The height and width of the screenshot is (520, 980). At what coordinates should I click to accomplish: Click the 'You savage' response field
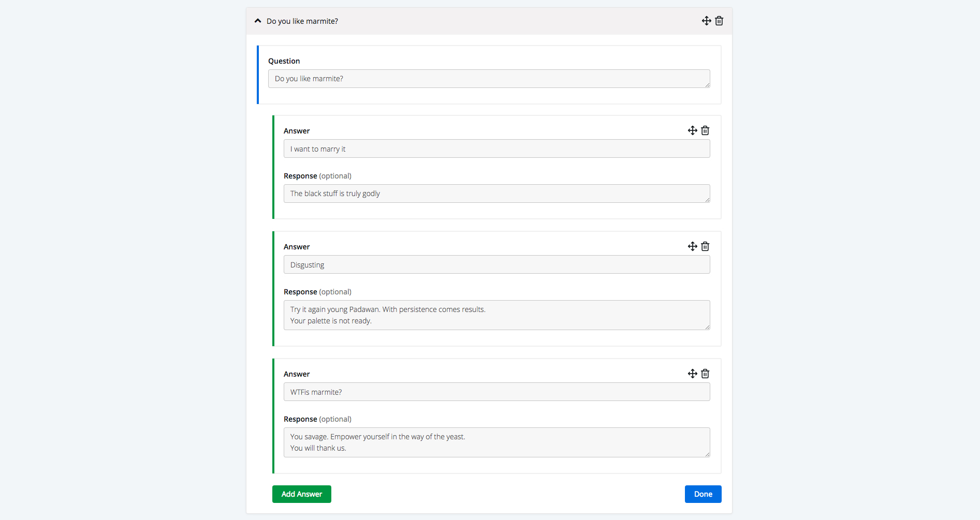click(x=496, y=442)
